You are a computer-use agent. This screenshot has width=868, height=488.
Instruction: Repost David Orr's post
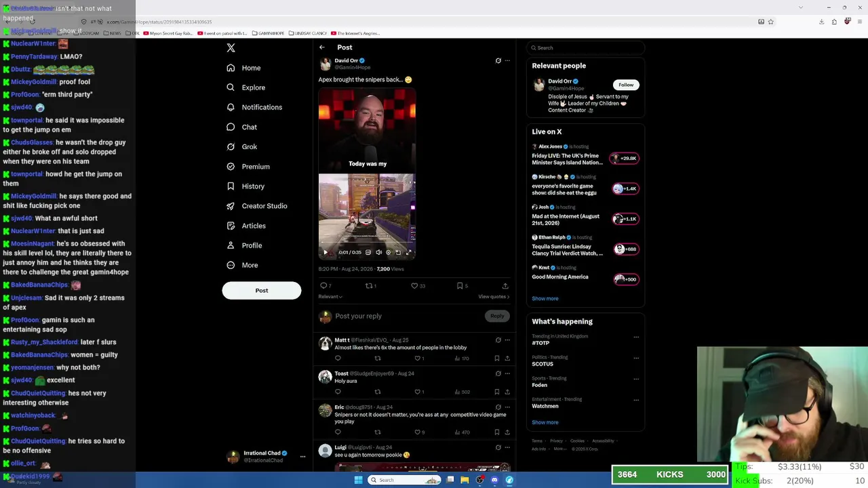click(370, 286)
